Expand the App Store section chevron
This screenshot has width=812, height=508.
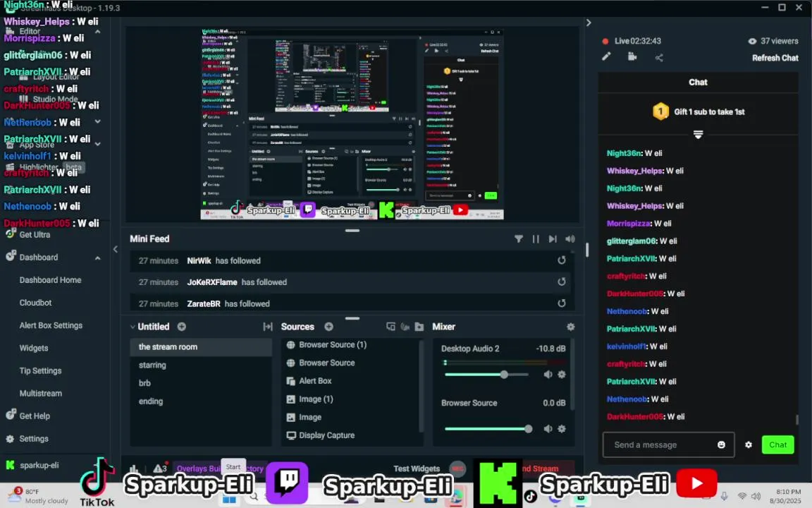point(97,144)
